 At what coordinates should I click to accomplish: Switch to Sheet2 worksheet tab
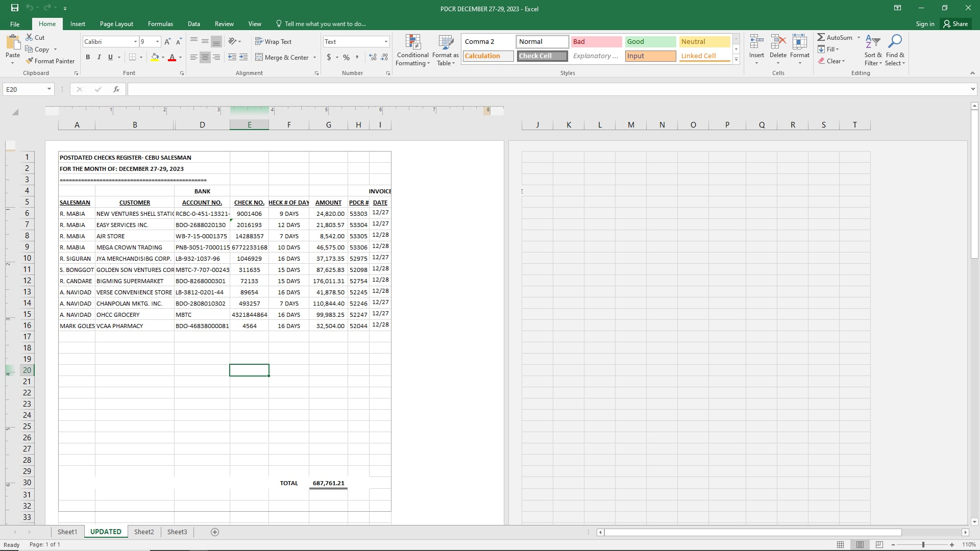pyautogui.click(x=144, y=532)
